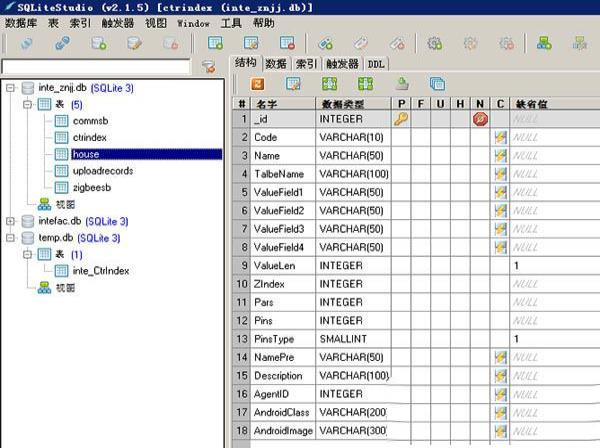Collapse the 表 (1) node under temp.db
Viewport: 600px width, 448px height.
point(27,254)
